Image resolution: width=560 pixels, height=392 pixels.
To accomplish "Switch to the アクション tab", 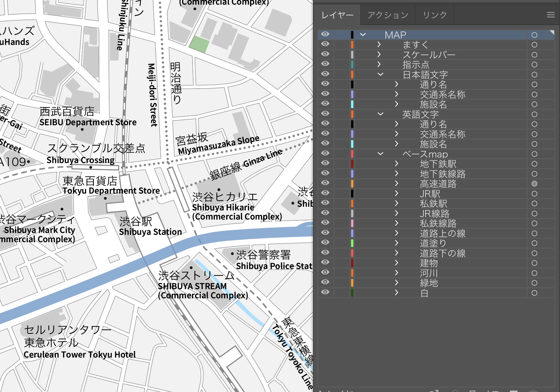I will (x=388, y=15).
